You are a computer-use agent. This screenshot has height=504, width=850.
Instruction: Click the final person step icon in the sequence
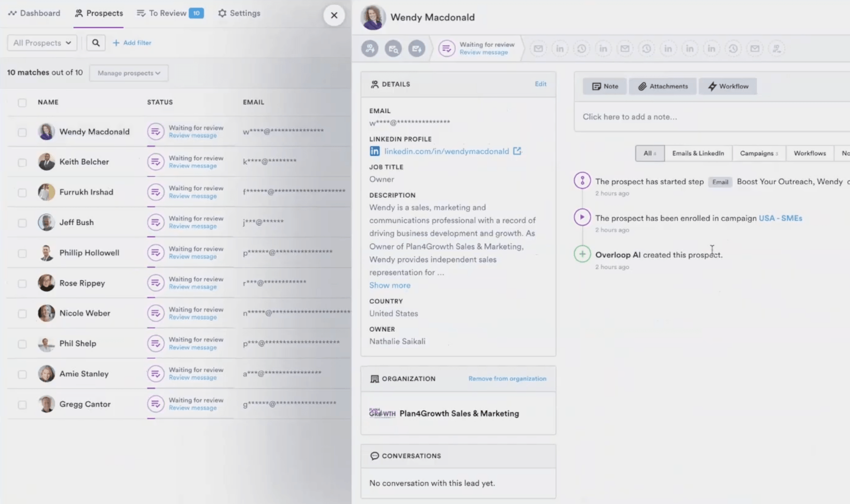pyautogui.click(x=776, y=48)
